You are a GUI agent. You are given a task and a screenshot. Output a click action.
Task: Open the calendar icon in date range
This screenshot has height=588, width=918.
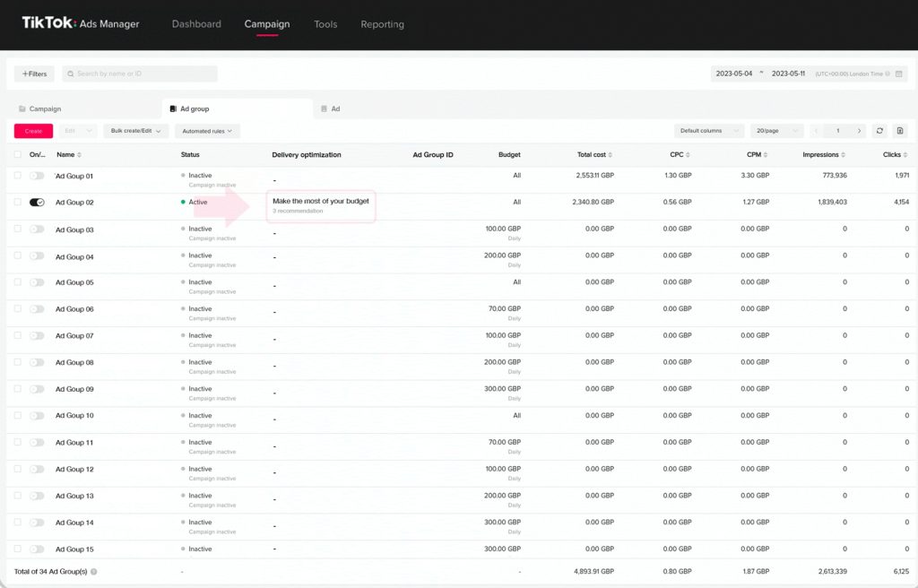898,73
